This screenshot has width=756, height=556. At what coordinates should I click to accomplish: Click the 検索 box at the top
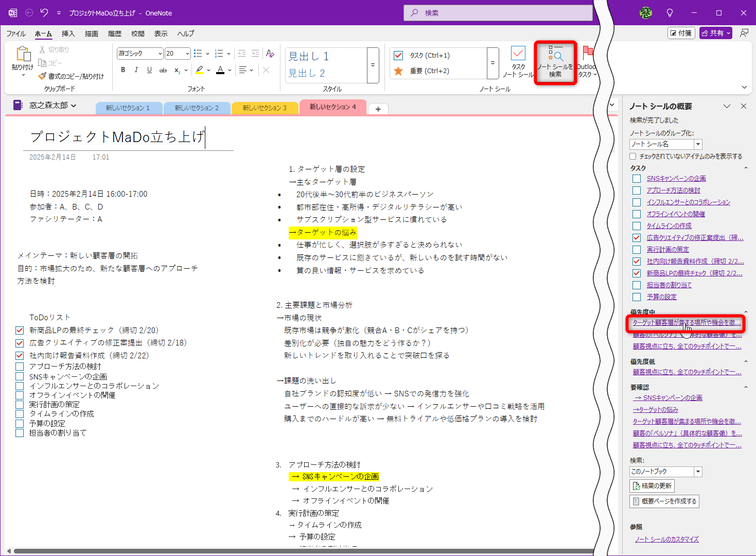[497, 12]
